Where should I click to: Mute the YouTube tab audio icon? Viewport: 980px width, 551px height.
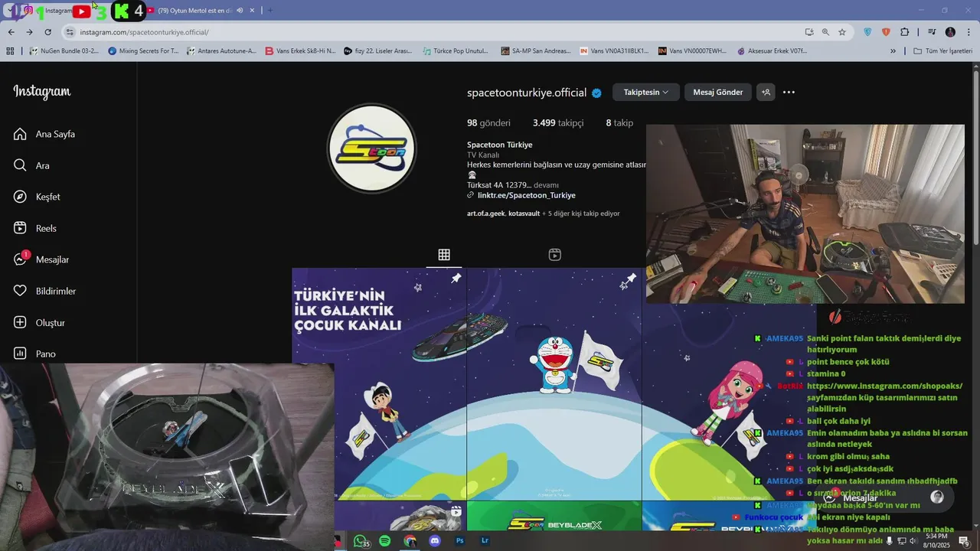click(x=240, y=11)
